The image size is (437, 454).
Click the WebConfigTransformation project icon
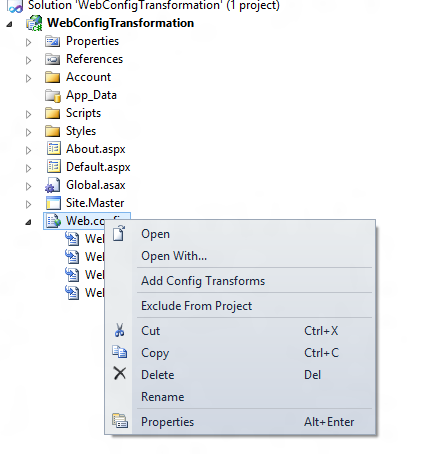(x=34, y=23)
